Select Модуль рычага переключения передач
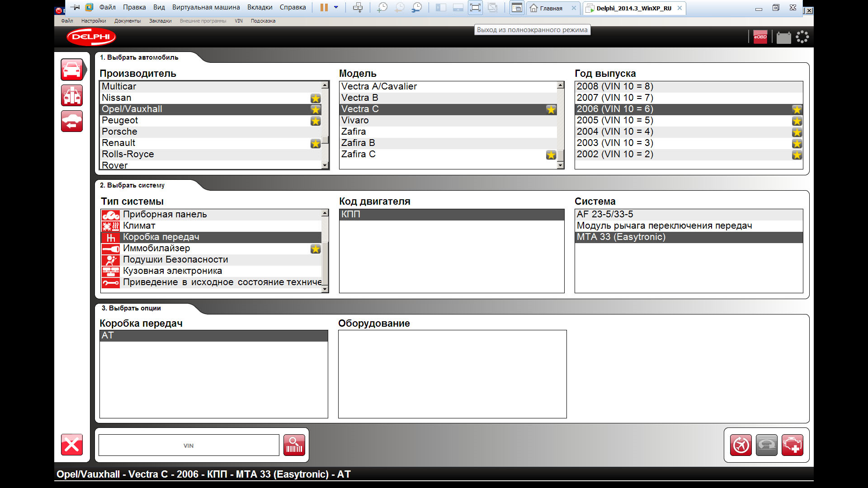 (689, 226)
